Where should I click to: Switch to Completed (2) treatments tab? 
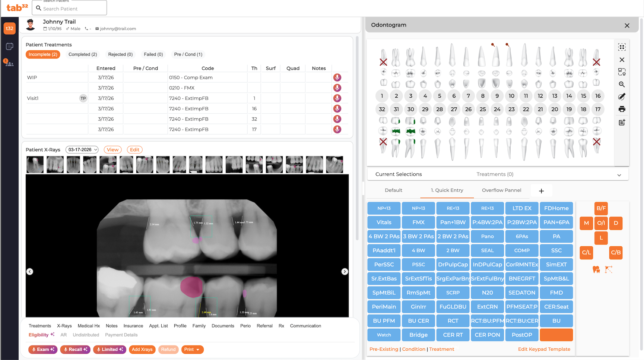coord(83,54)
